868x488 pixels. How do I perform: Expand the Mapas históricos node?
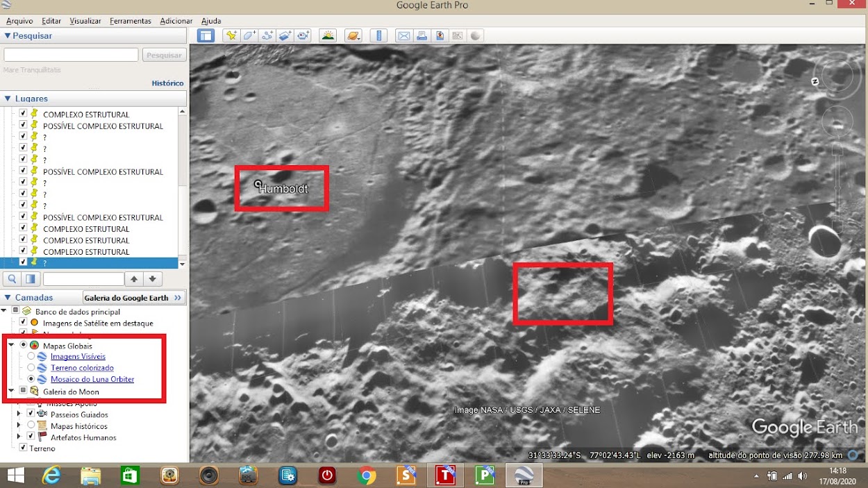tap(19, 426)
